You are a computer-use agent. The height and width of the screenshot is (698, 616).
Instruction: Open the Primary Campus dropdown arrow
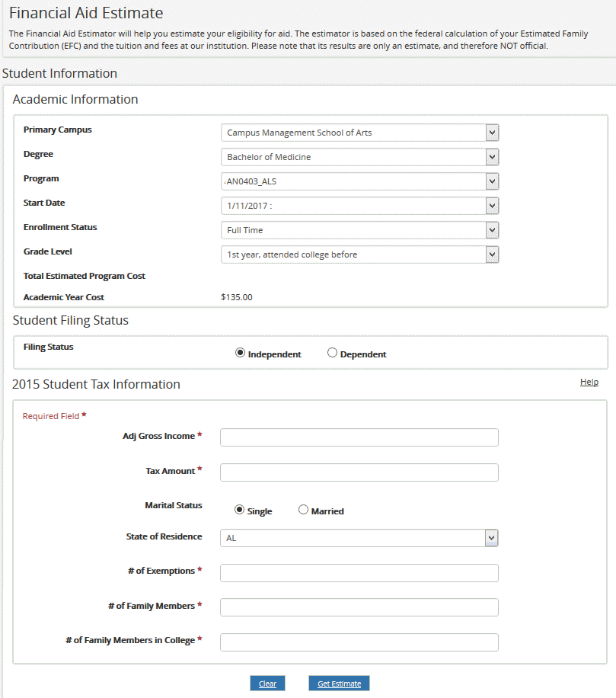[493, 132]
